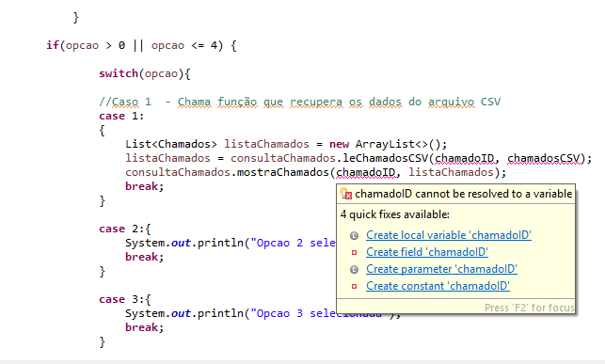Click the icon beside Create local variable
Screen dimensions: 605x364
click(x=354, y=235)
